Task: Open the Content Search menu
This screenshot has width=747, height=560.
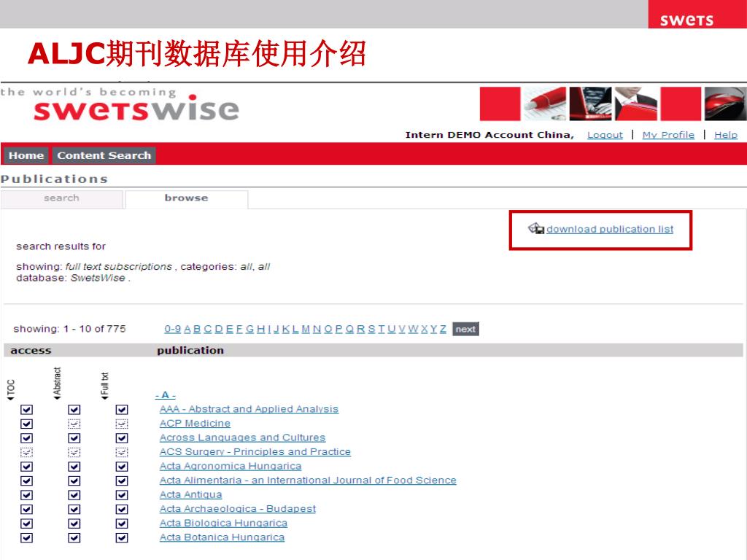Action: point(104,155)
